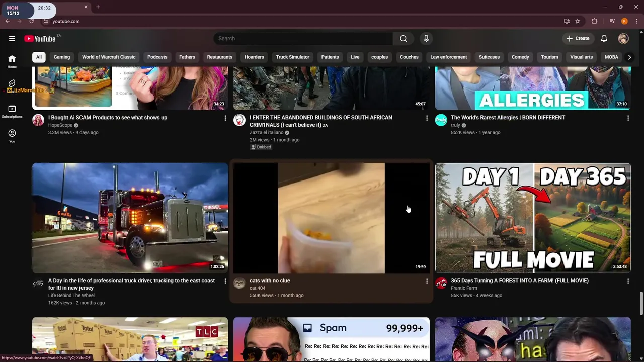644x362 pixels.
Task: Open Home in the sidebar
Action: 12,61
